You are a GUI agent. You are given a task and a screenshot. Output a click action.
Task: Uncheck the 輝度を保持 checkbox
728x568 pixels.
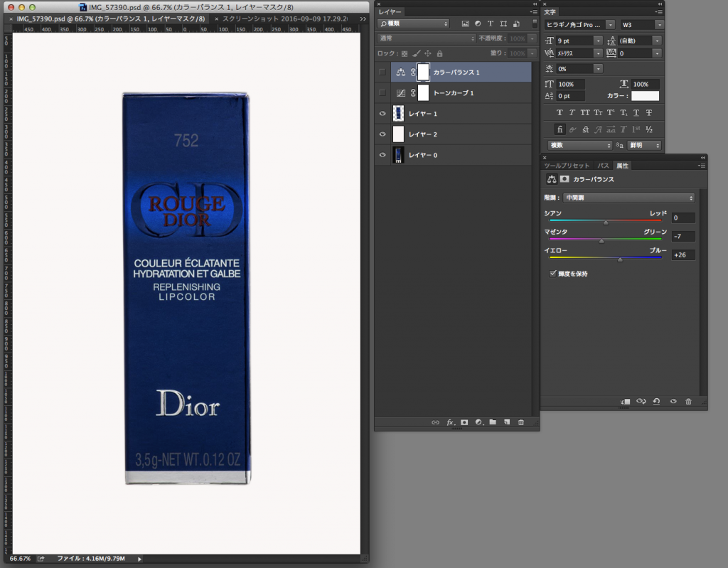click(552, 273)
